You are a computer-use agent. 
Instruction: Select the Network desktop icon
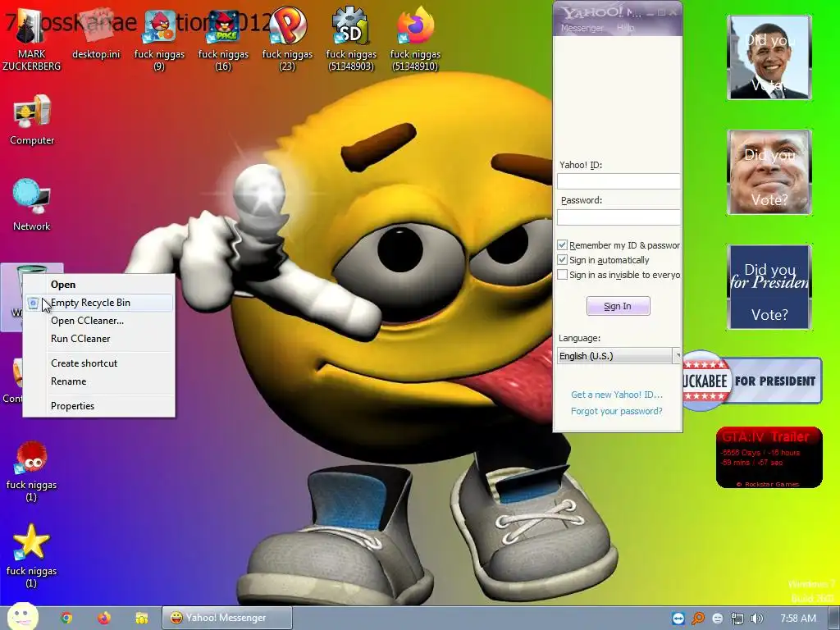point(32,206)
